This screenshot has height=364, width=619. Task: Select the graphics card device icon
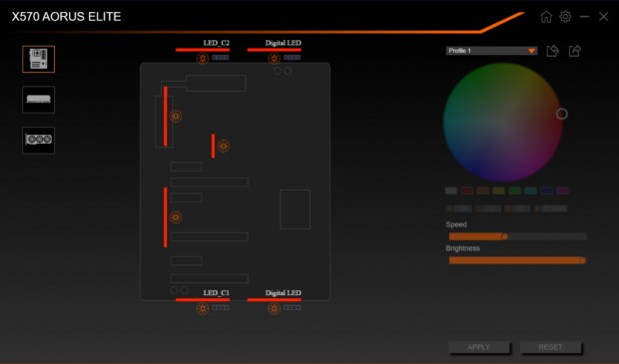tap(38, 140)
